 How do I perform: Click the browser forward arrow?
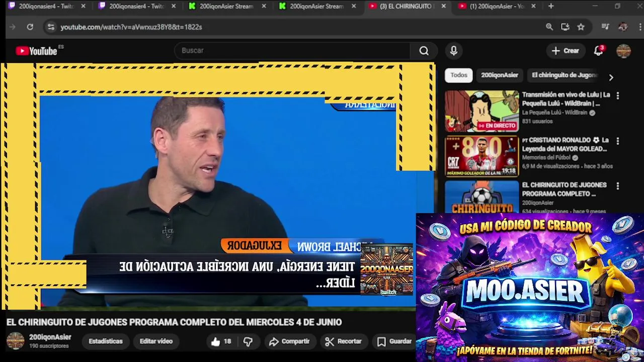tap(13, 27)
